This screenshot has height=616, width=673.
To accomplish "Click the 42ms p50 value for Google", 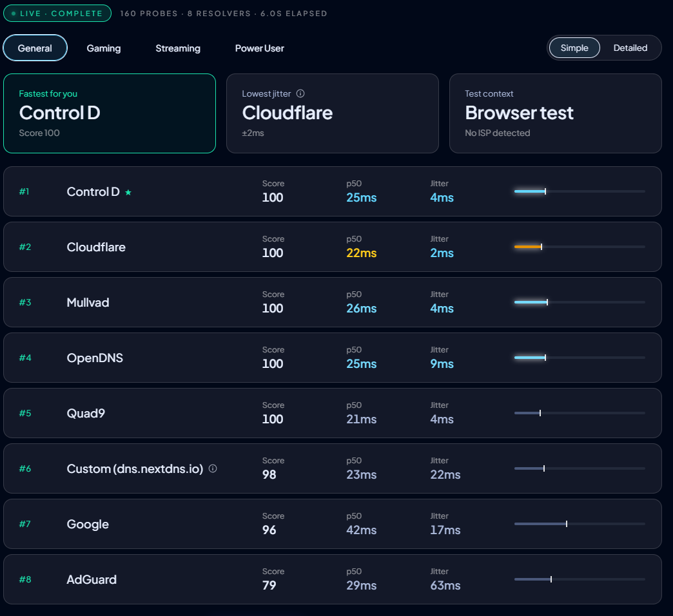I will pos(362,530).
